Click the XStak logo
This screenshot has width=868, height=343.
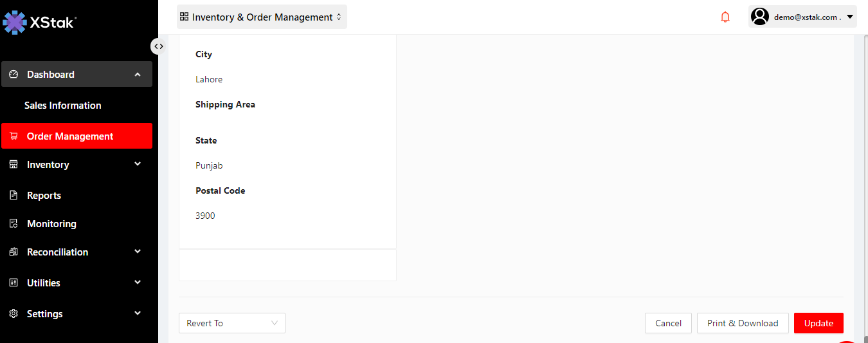[x=40, y=23]
